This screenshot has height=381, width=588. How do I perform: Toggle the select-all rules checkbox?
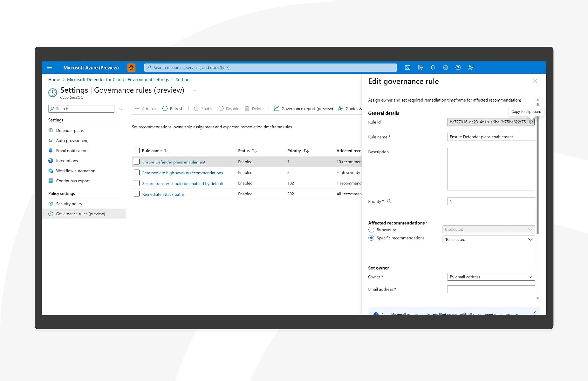click(x=137, y=150)
